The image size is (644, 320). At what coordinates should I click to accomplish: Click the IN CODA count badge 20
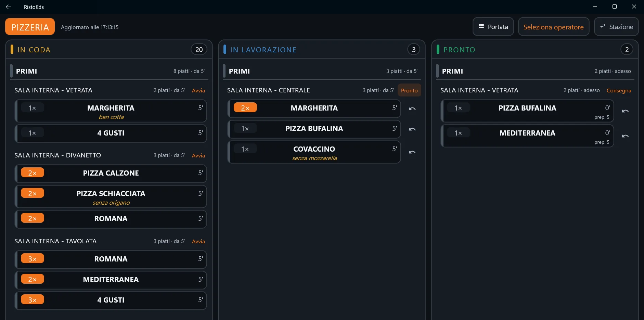(199, 50)
